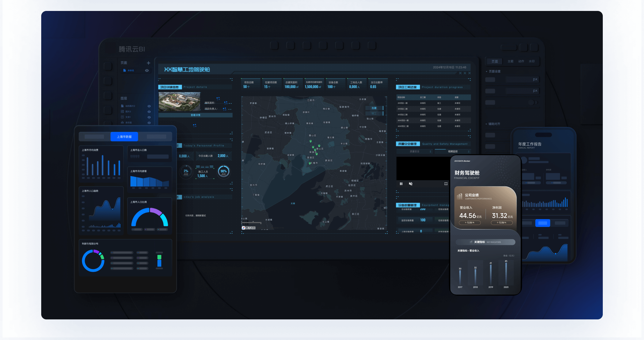Click the 工地总人数 8,000人 stat card

[356, 84]
